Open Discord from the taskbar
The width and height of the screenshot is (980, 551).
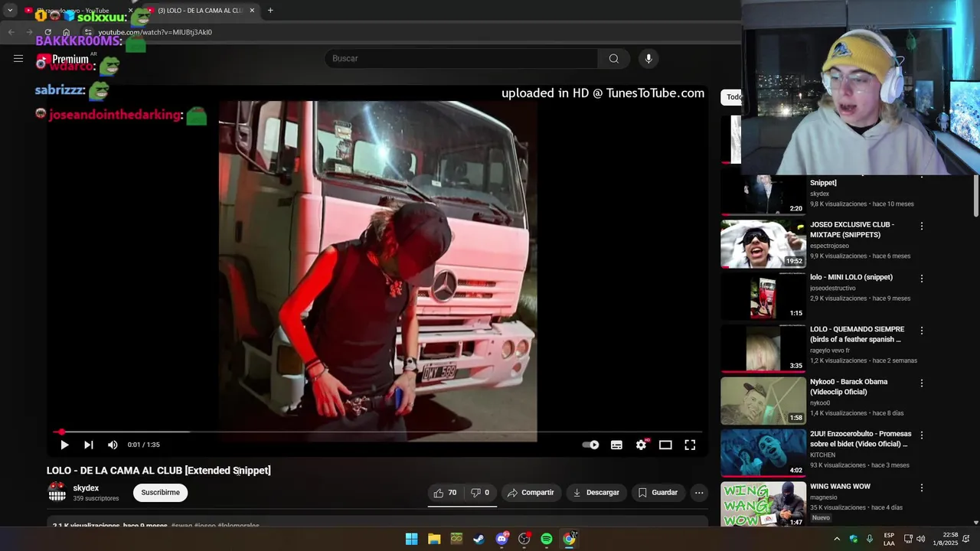coord(501,539)
